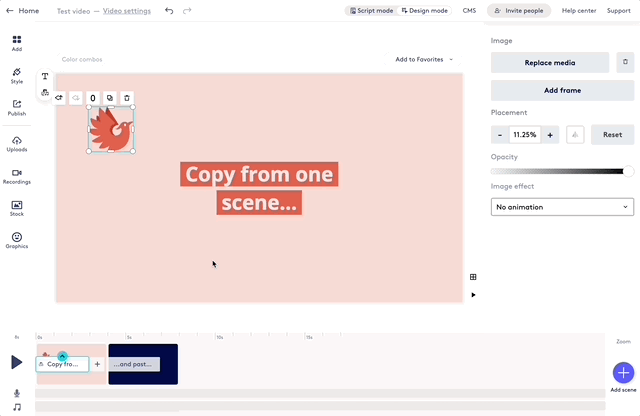Viewport: 640px width, 416px height.
Task: Switch to Script mode
Action: 371,11
